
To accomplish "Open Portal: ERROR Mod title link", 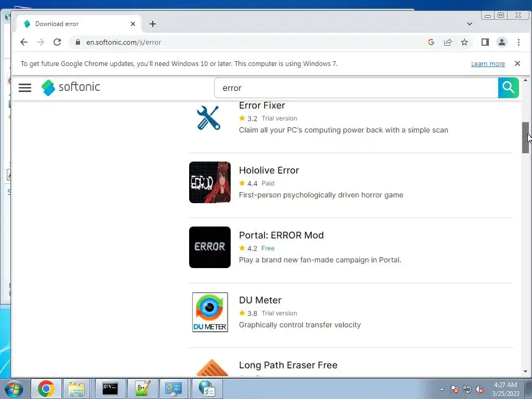I will point(281,235).
